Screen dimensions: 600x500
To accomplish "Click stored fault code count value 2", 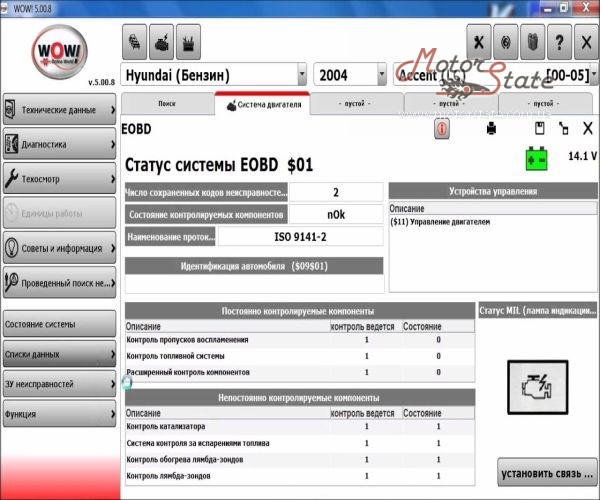I will (336, 192).
